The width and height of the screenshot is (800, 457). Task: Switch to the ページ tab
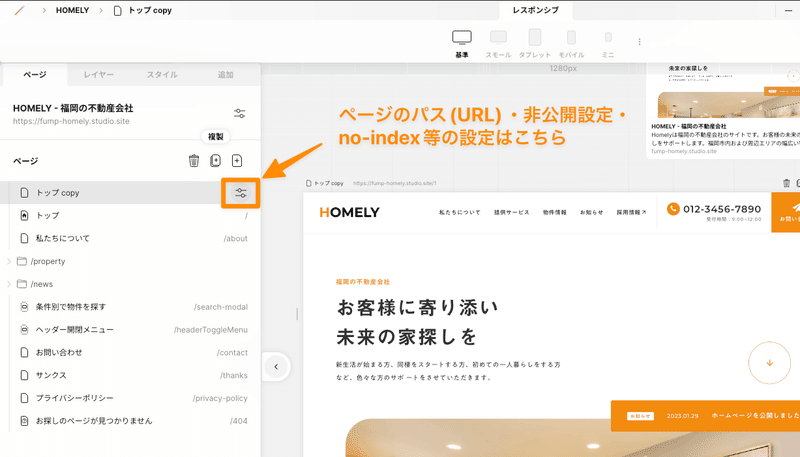pos(35,74)
